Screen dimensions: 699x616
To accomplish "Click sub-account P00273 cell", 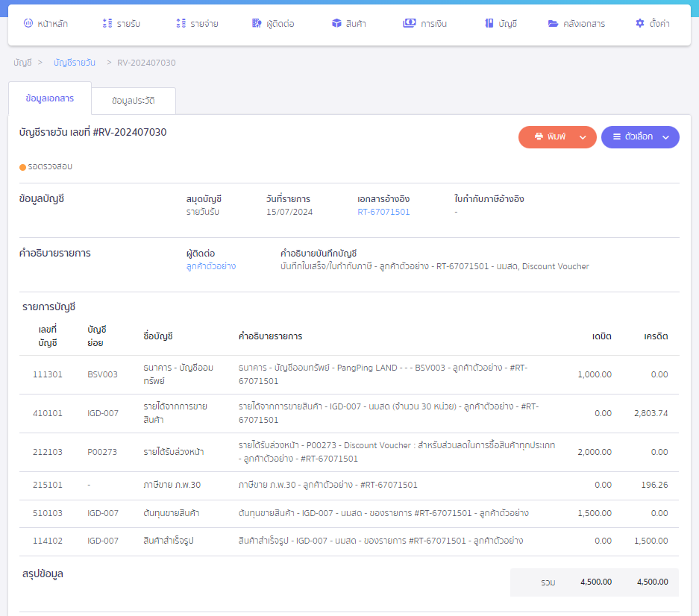I will (102, 452).
